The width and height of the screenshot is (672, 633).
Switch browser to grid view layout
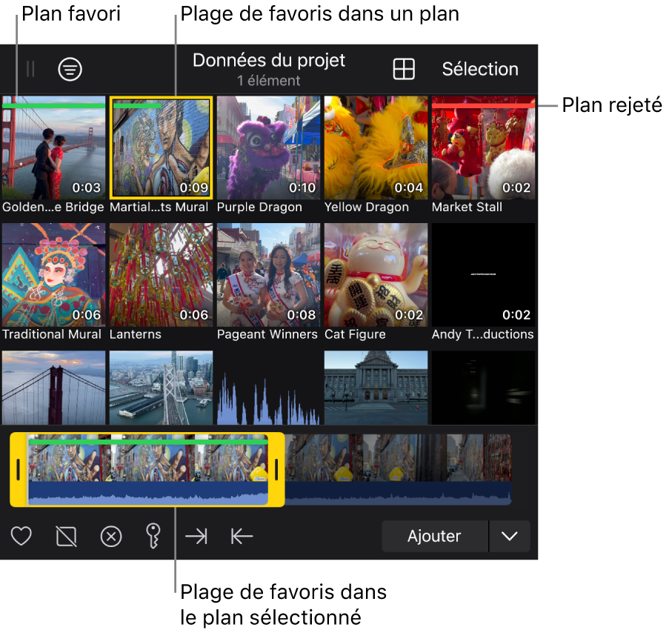tap(404, 70)
